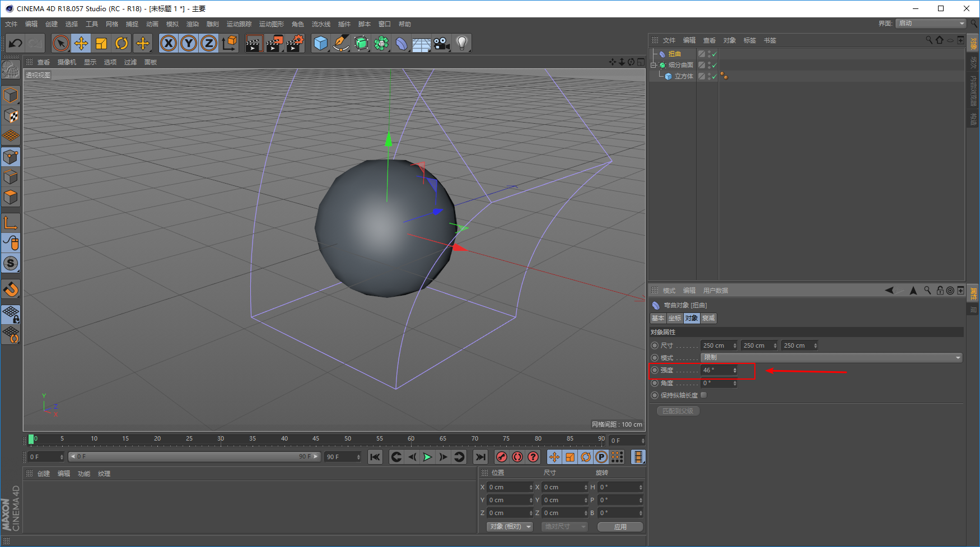Image resolution: width=980 pixels, height=547 pixels.
Task: Select the Texture mode icon
Action: 11,116
